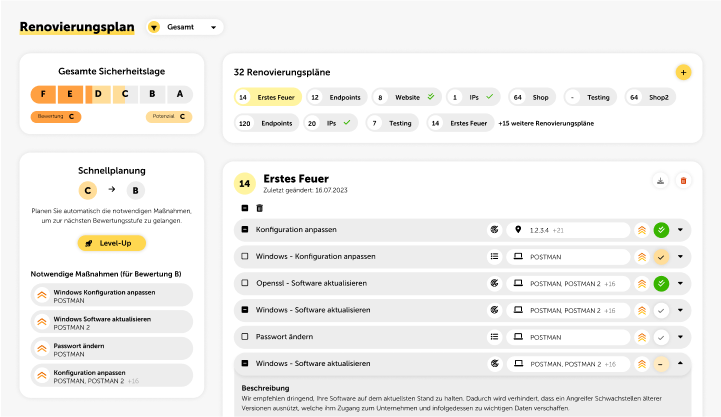Open the +15 weitere Renovierungspläne link
This screenshot has width=721, height=417.
click(546, 123)
